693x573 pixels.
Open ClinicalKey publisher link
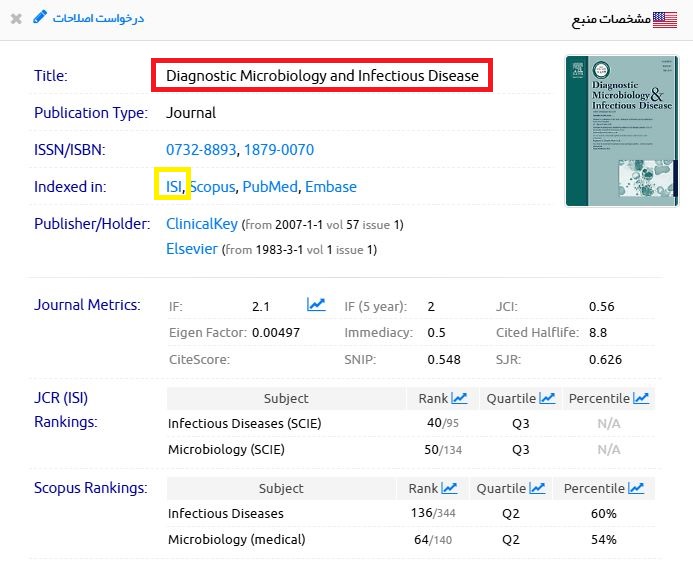pos(202,224)
